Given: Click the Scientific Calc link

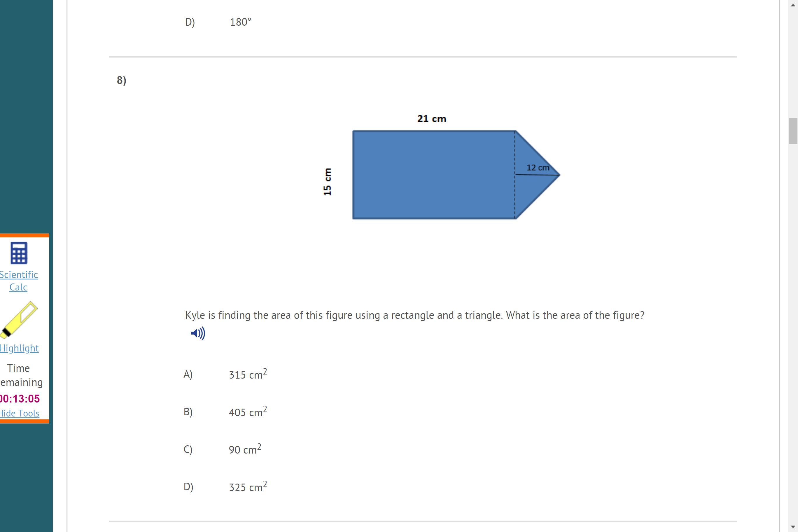Looking at the screenshot, I should (19, 281).
